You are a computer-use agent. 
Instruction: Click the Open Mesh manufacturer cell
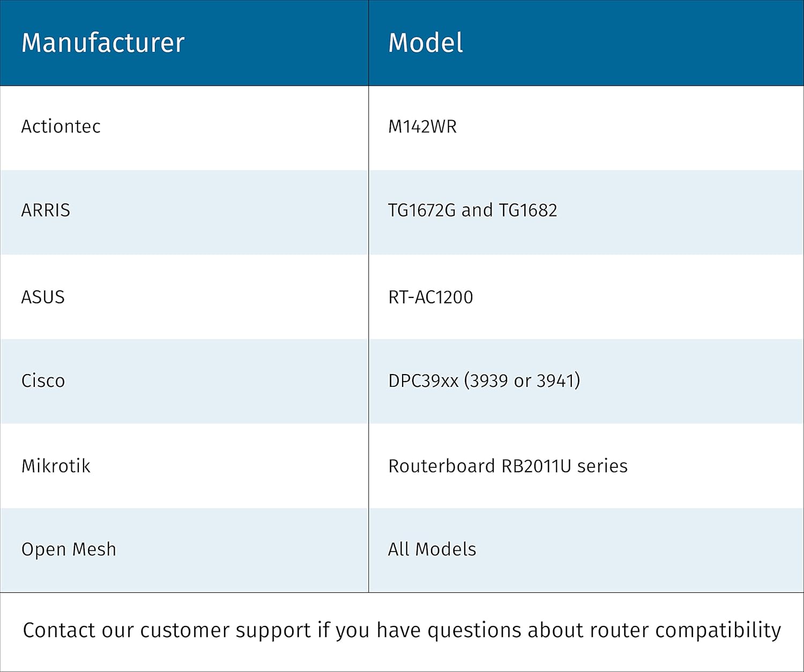point(69,550)
